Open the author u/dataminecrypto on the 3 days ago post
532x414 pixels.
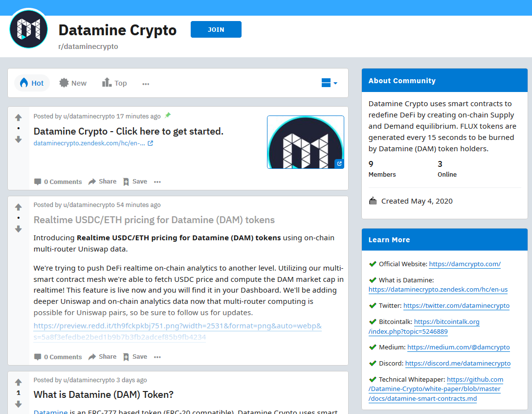coord(89,380)
